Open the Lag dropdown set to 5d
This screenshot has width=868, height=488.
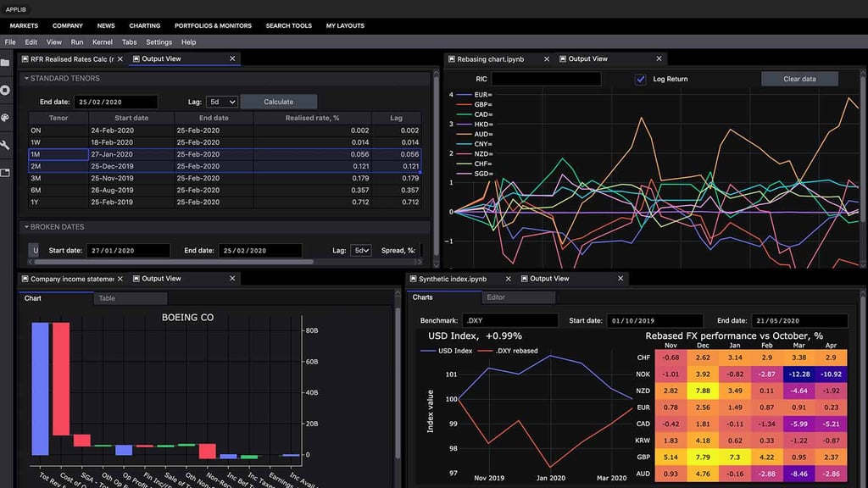pyautogui.click(x=221, y=100)
